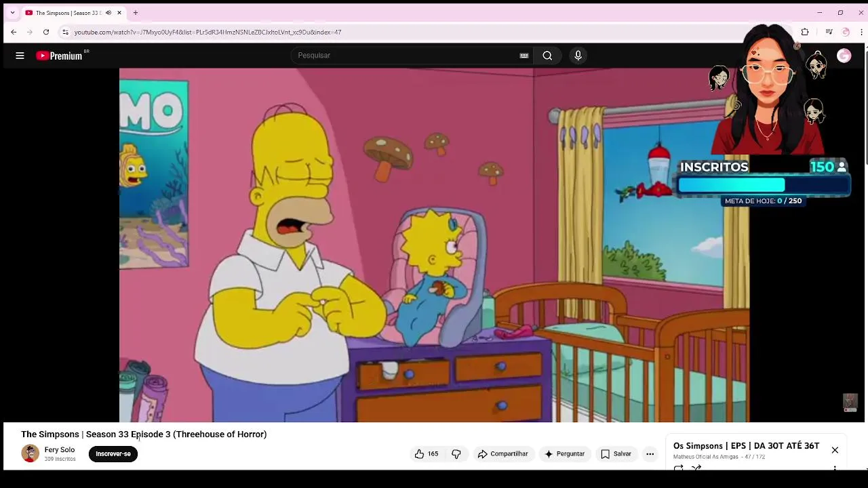Image resolution: width=868 pixels, height=488 pixels.
Task: Click the Simpsons video player to pause
Action: click(x=434, y=245)
